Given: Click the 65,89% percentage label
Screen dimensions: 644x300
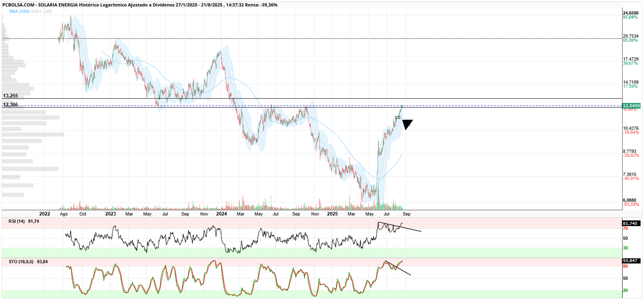Looking at the screenshot, I should pos(630,40).
